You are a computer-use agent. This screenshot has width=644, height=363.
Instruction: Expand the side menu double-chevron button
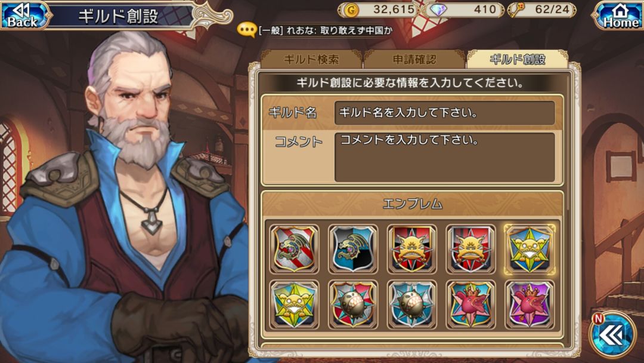coord(612,336)
